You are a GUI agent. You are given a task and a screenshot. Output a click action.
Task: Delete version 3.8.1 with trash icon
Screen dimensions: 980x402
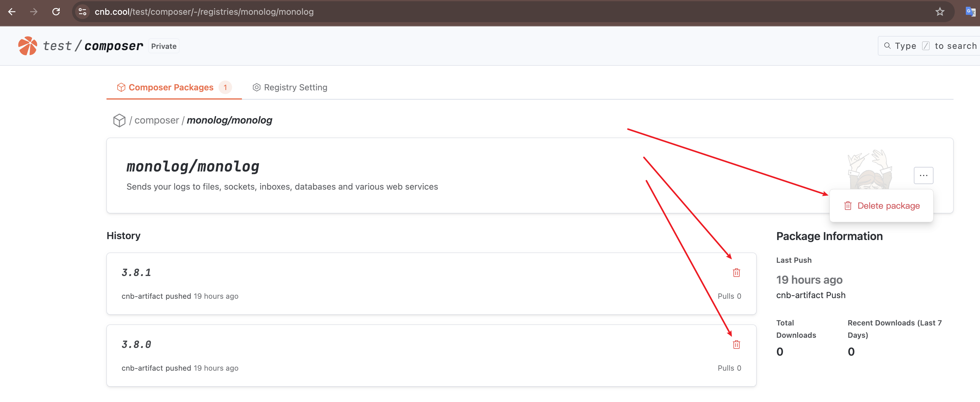736,273
